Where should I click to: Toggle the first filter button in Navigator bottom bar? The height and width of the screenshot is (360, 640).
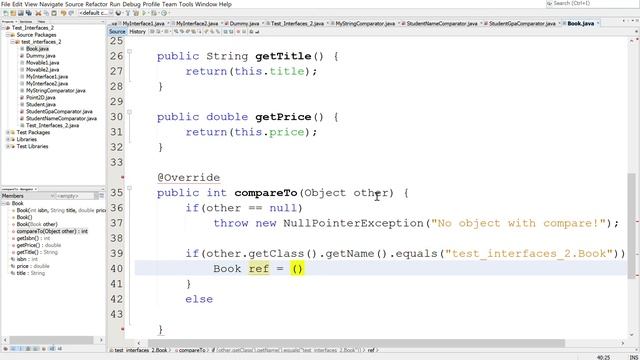(5, 349)
